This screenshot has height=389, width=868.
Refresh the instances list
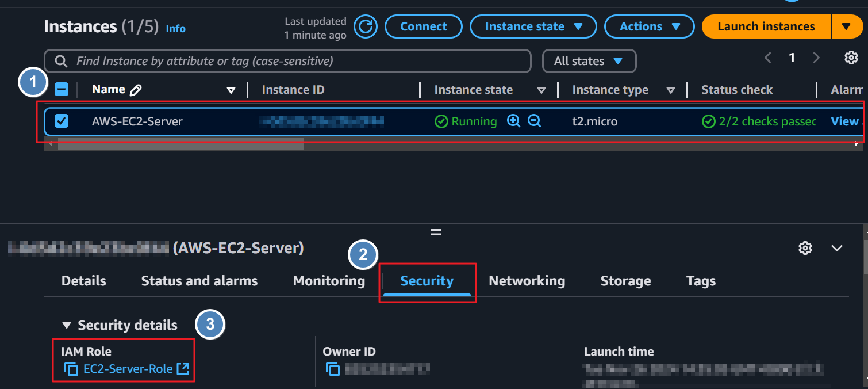366,26
